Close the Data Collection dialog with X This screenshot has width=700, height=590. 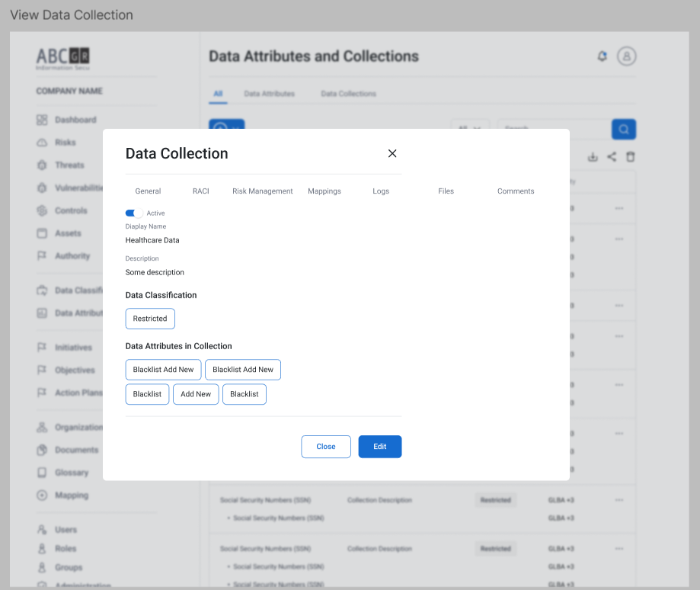tap(392, 153)
